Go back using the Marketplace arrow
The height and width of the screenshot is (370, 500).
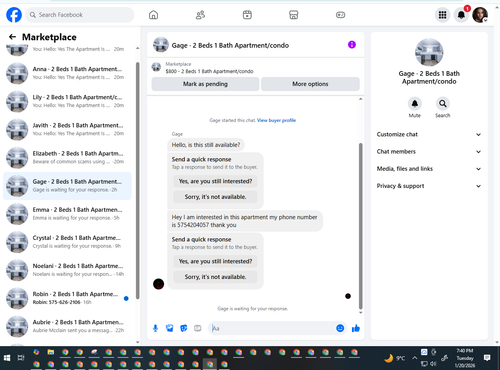point(13,37)
